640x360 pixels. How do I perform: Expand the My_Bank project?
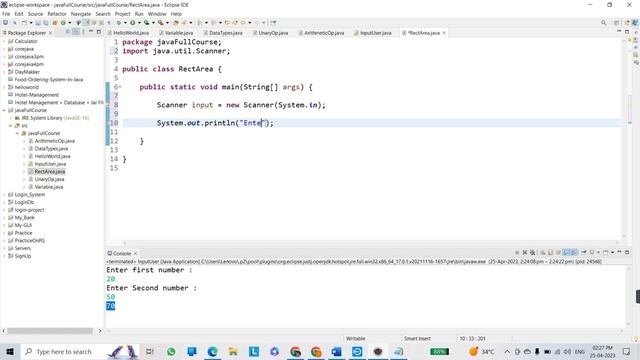coord(4,218)
